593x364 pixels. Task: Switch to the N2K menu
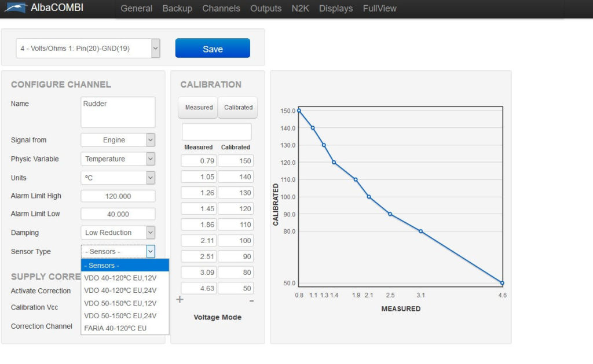pos(301,8)
